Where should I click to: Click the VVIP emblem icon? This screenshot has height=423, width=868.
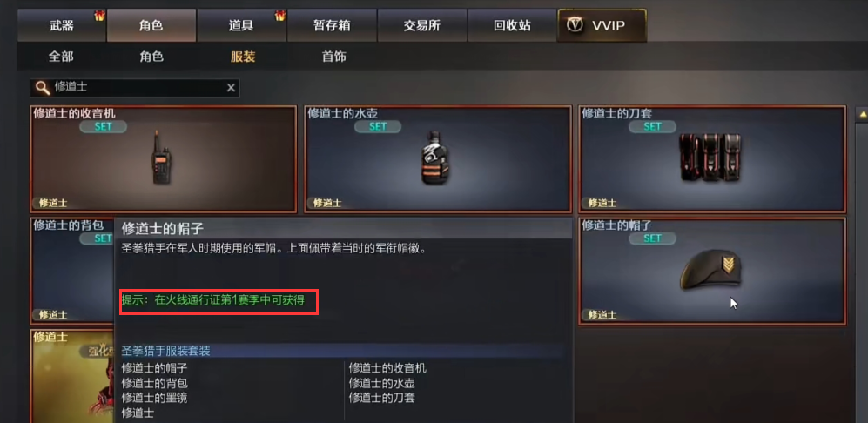577,25
